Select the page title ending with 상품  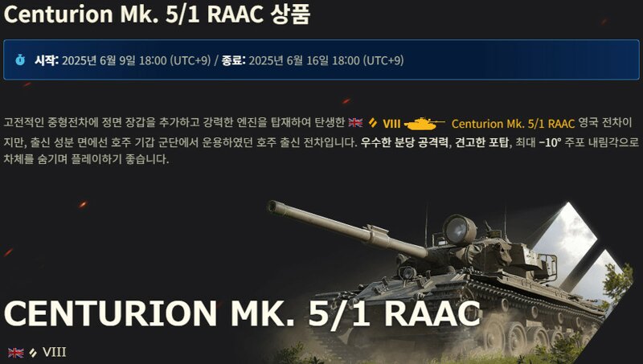click(x=157, y=14)
